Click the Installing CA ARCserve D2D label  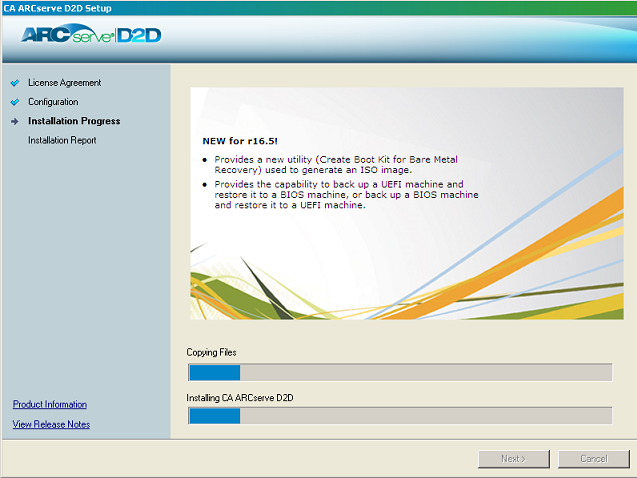[240, 398]
